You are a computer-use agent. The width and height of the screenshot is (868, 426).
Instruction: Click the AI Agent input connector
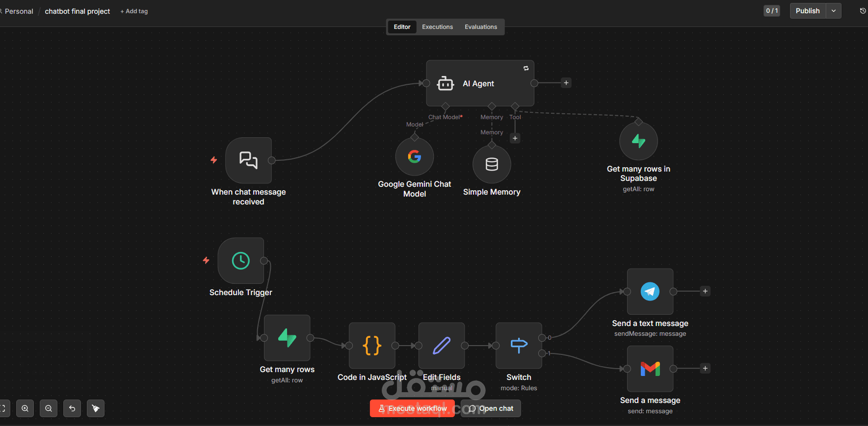click(426, 83)
